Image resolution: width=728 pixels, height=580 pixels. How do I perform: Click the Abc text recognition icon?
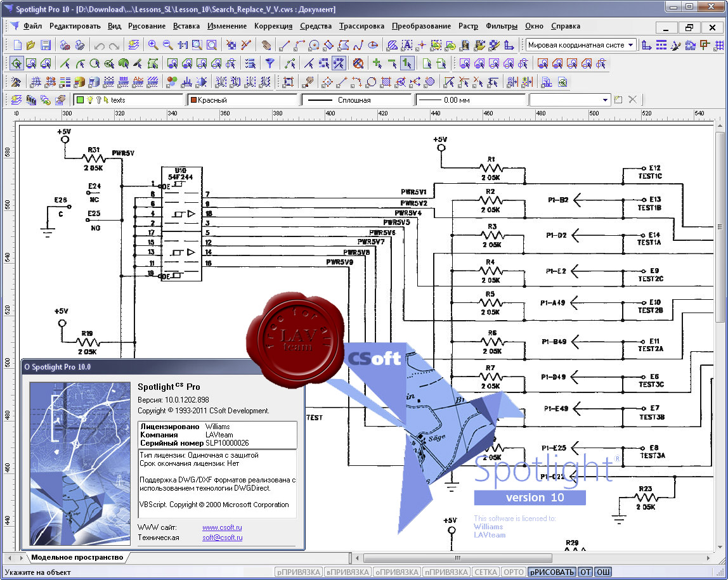tap(138, 82)
